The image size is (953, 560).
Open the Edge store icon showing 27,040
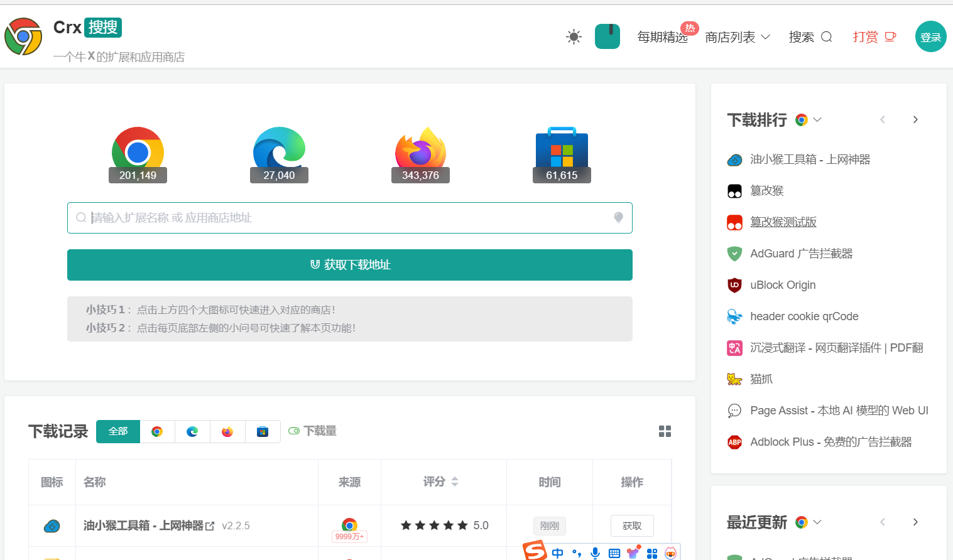(279, 153)
